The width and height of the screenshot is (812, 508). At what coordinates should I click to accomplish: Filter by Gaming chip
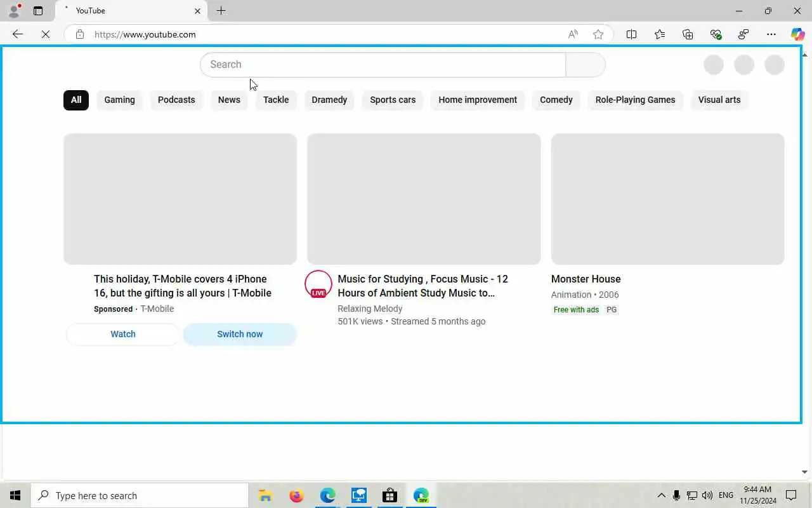tap(120, 100)
